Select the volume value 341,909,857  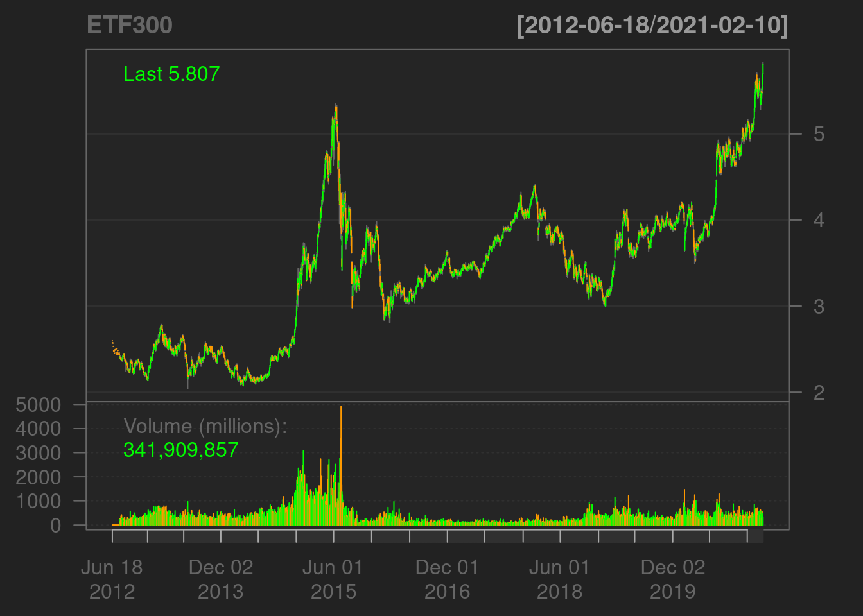point(180,450)
